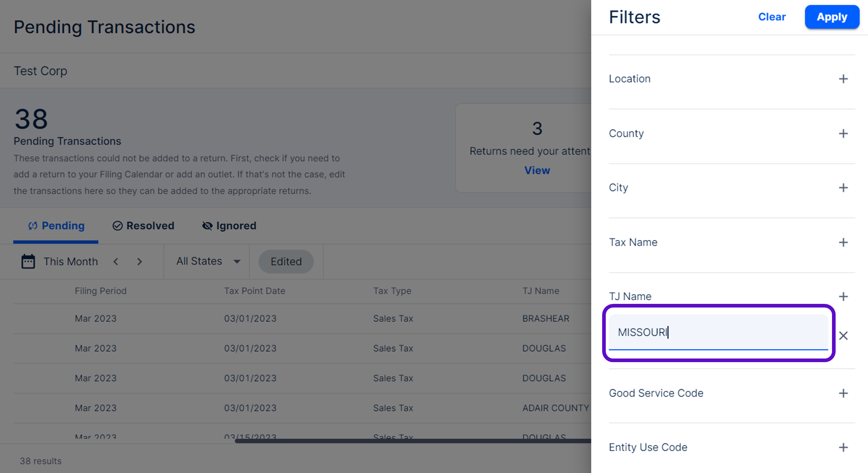Click plus icon beside TJ Name
The height and width of the screenshot is (473, 868).
click(x=843, y=297)
